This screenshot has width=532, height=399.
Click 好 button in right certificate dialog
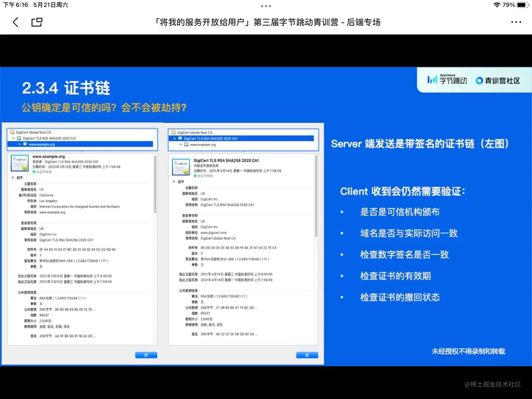point(307,355)
